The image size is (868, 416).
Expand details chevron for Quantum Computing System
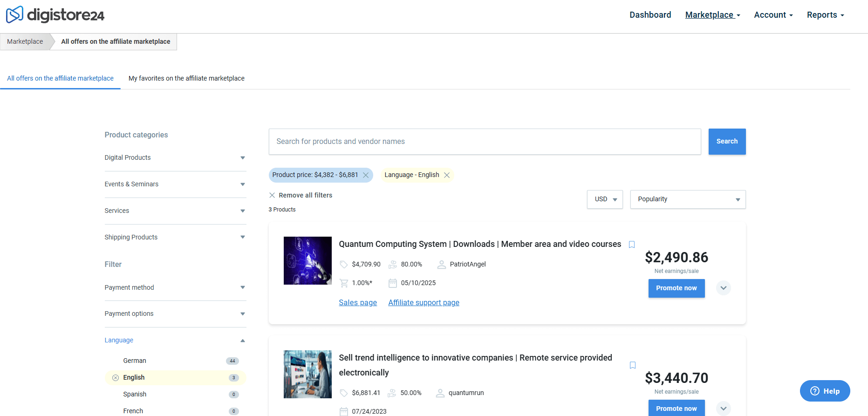point(723,288)
